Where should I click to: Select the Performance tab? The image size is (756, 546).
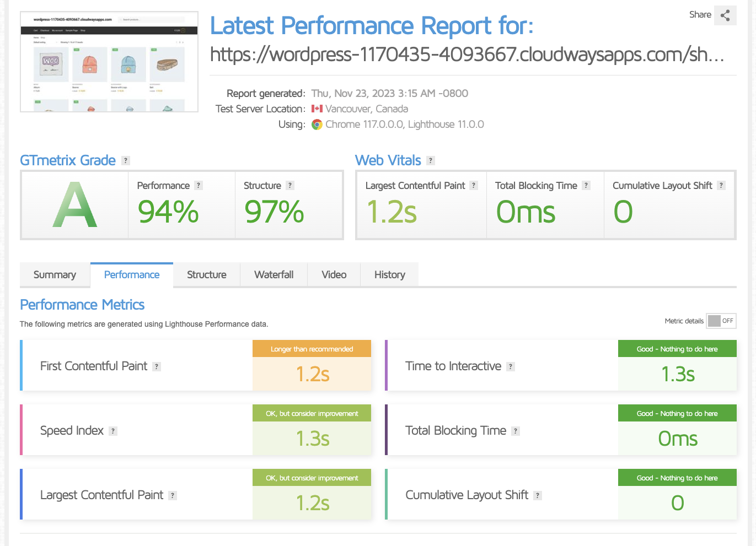[132, 275]
